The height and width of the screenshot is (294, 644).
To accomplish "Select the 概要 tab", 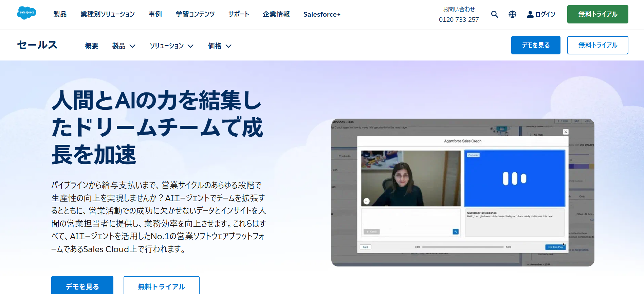I will pyautogui.click(x=92, y=46).
